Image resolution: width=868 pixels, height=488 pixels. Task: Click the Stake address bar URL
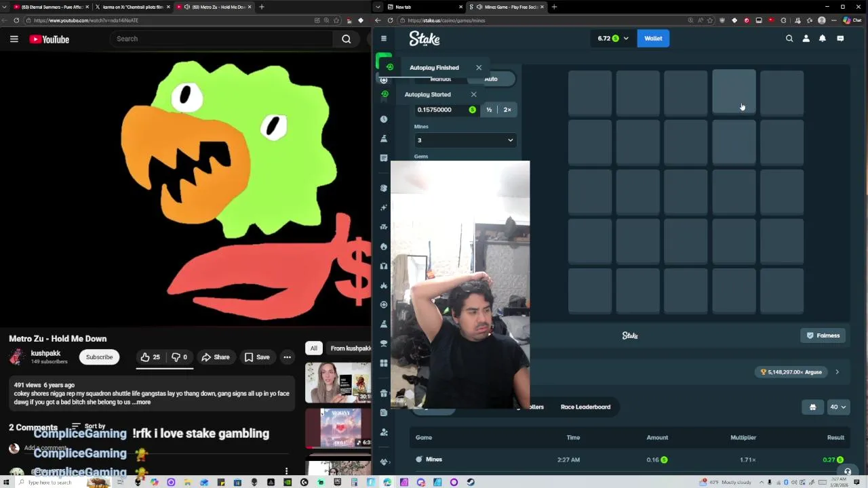pyautogui.click(x=446, y=20)
